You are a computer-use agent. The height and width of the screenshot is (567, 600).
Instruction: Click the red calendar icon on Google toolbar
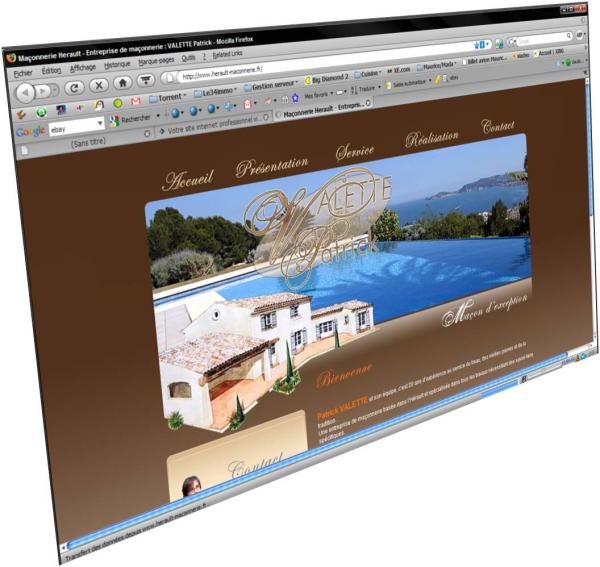[248, 104]
